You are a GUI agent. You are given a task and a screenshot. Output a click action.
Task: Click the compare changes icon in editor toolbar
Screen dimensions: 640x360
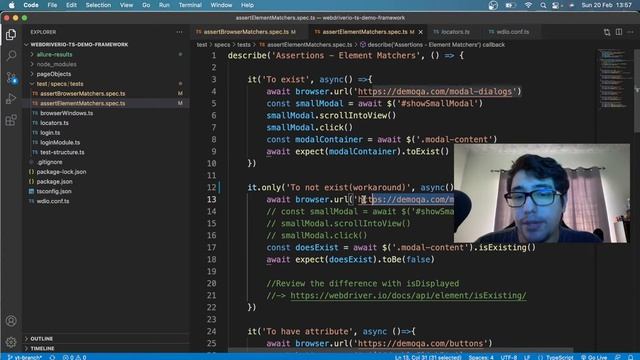607,32
